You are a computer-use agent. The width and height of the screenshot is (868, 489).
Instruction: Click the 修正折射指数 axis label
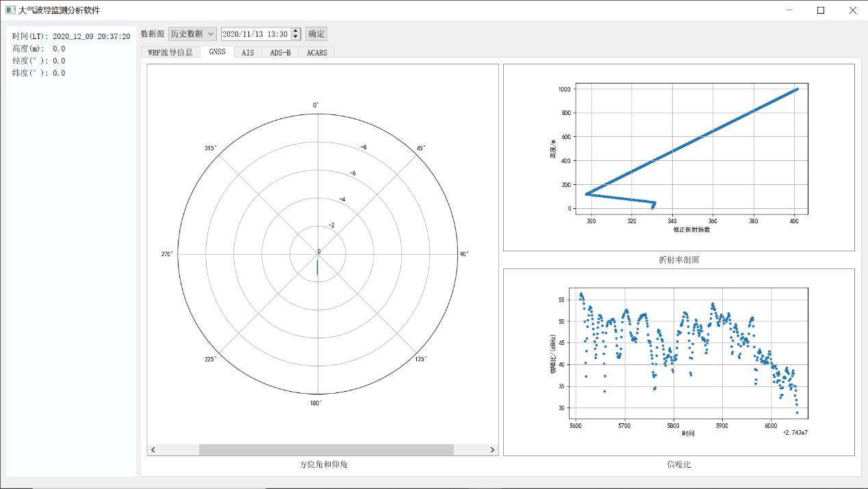pos(692,229)
